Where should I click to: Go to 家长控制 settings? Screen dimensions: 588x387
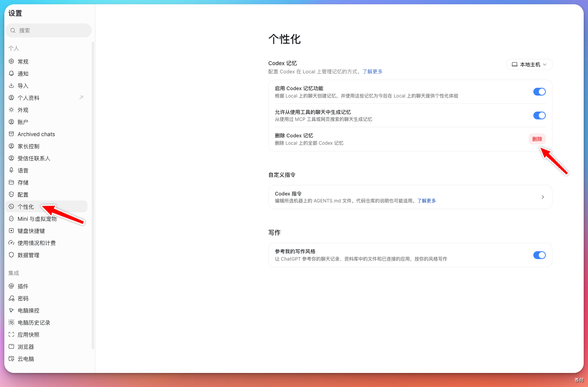tap(46, 146)
